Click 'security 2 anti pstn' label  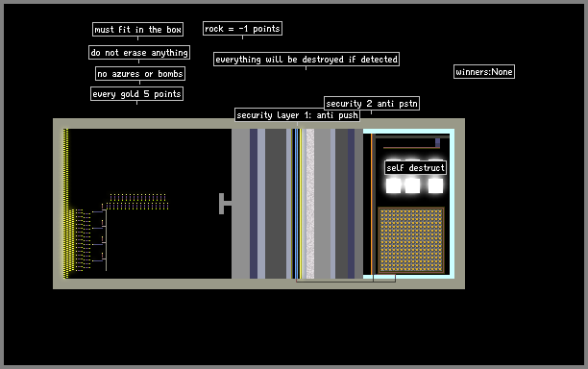coord(372,103)
